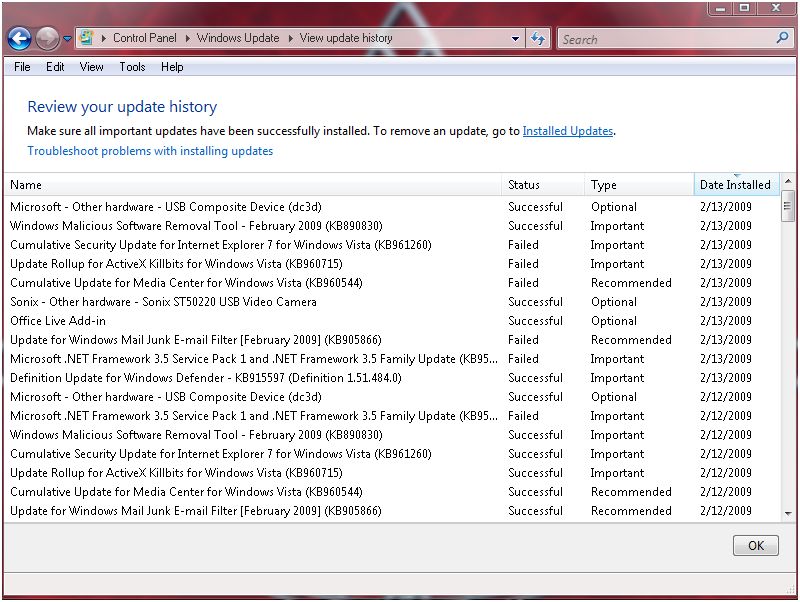Select Malicious Software Removal Tool row dated 2/13/2009
Viewport: 800px width, 602px height.
(x=392, y=225)
